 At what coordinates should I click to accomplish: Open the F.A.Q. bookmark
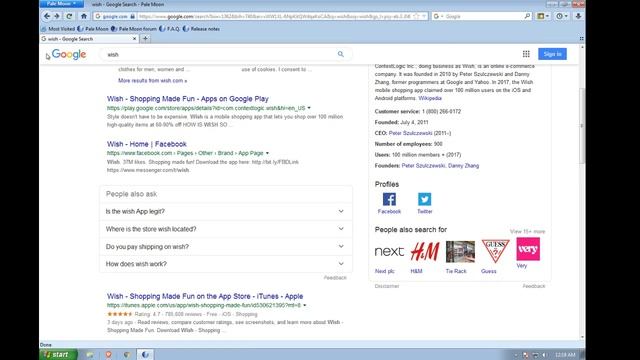tap(169, 29)
